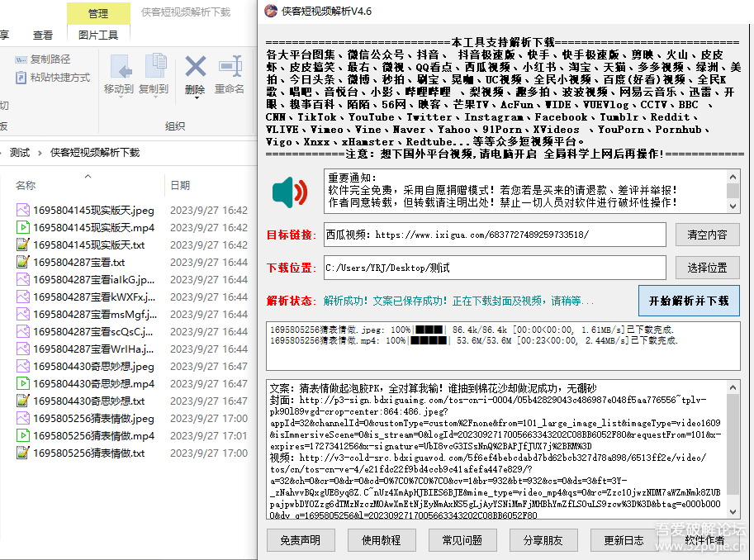Select the 1695804287宝看kWXFx image file icon
Image resolution: width=754 pixels, height=560 pixels.
coord(22,297)
